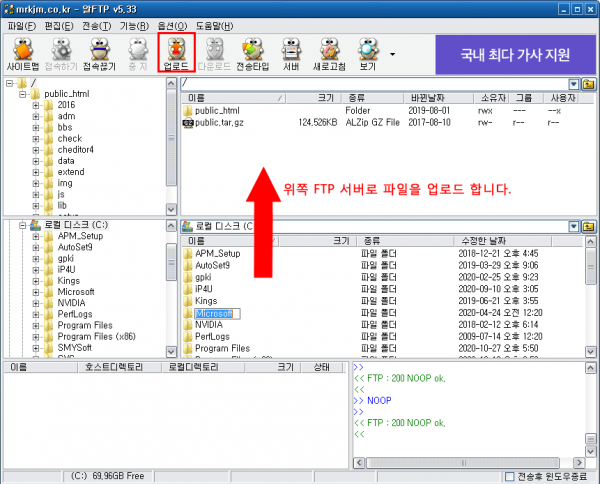Open the 사이트맵 site map toolbar icon
This screenshot has height=484, width=600.
[23, 54]
